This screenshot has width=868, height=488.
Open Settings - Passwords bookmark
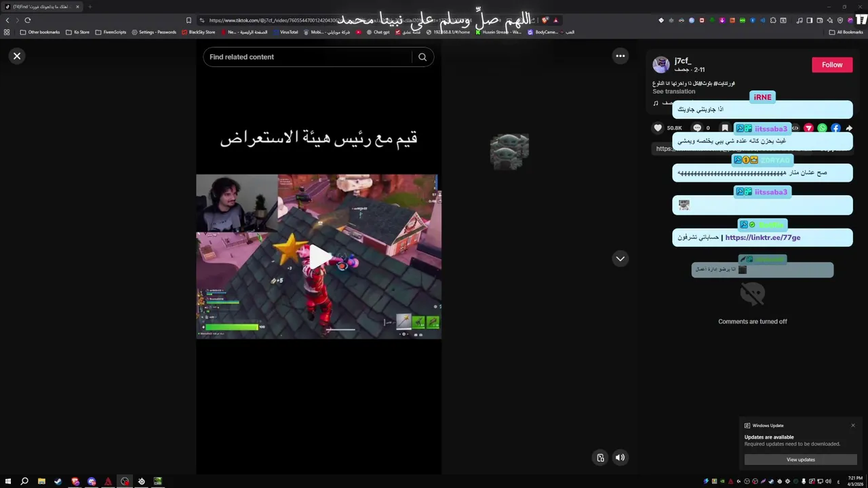(x=154, y=32)
